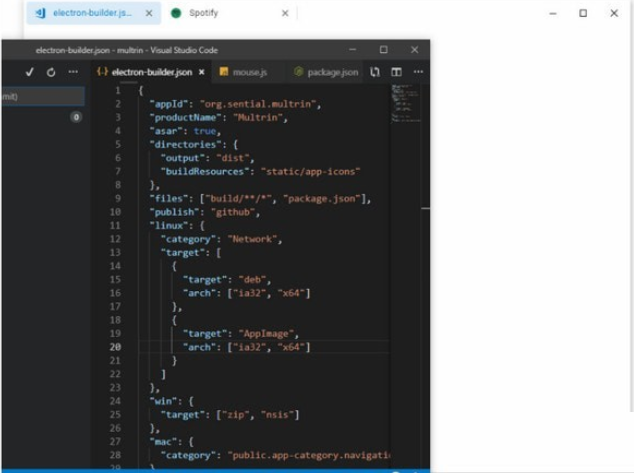Screen dimensions: 634x473
Task: Open the package.json editor tab
Action: (326, 72)
